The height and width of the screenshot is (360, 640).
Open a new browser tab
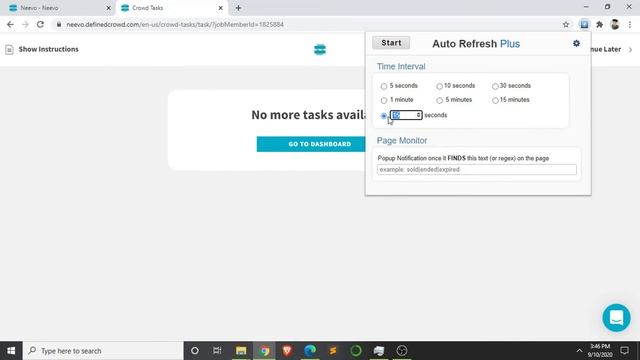(238, 8)
